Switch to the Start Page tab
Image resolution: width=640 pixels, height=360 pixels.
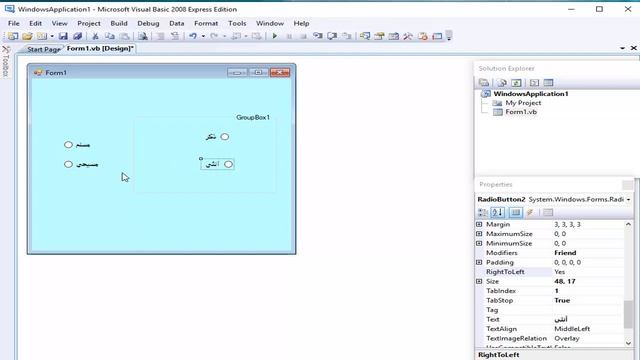point(43,49)
